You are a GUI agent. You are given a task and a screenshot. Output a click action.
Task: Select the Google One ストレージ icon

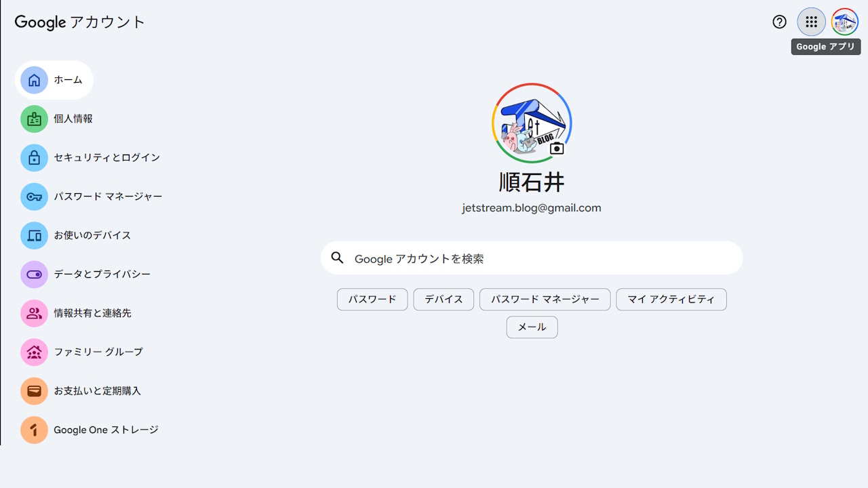tap(34, 430)
